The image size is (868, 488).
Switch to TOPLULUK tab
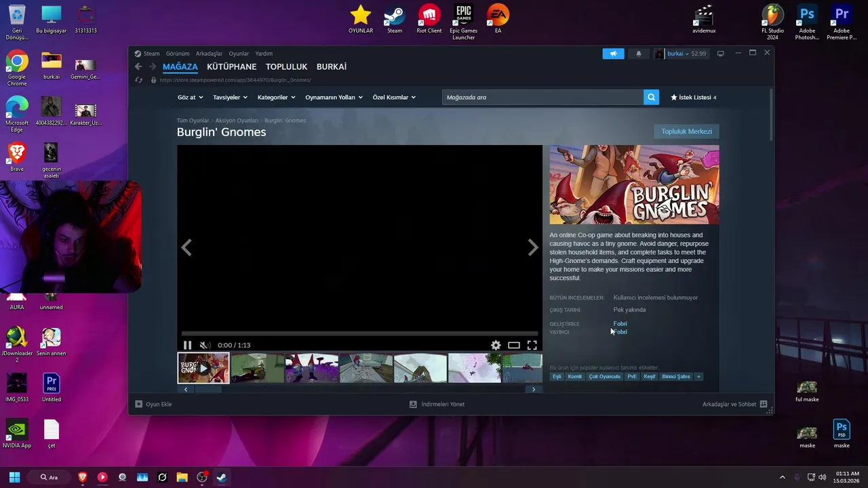coord(286,66)
